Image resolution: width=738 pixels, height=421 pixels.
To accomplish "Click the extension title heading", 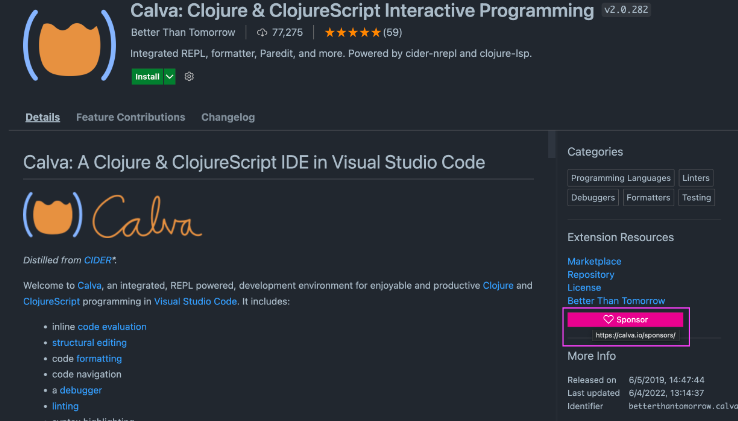I will (x=362, y=10).
